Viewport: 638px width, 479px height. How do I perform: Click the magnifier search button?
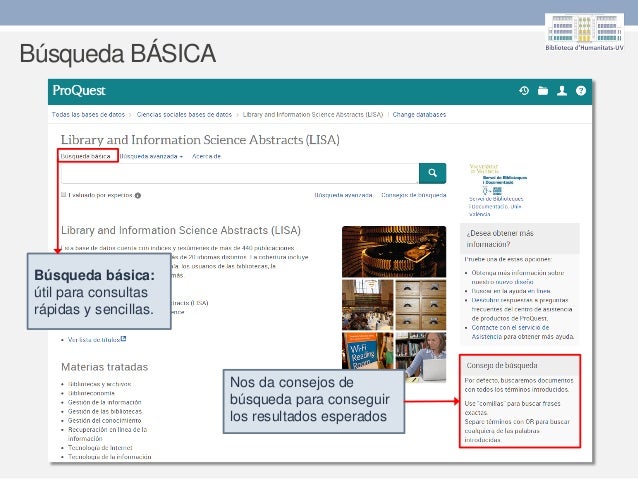pos(433,173)
